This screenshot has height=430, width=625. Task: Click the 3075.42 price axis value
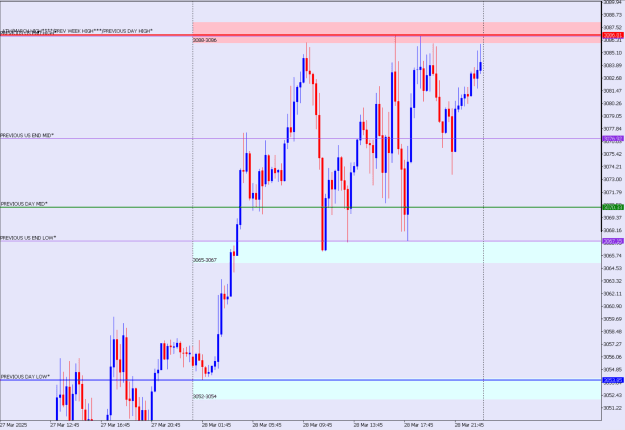pos(613,154)
